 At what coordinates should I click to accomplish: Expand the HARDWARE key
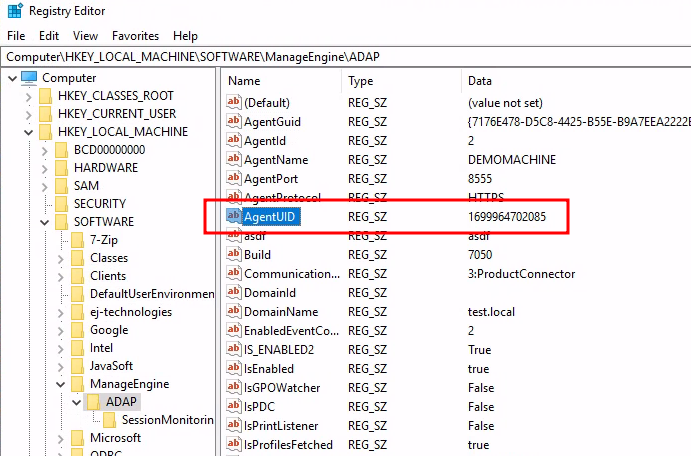point(45,168)
